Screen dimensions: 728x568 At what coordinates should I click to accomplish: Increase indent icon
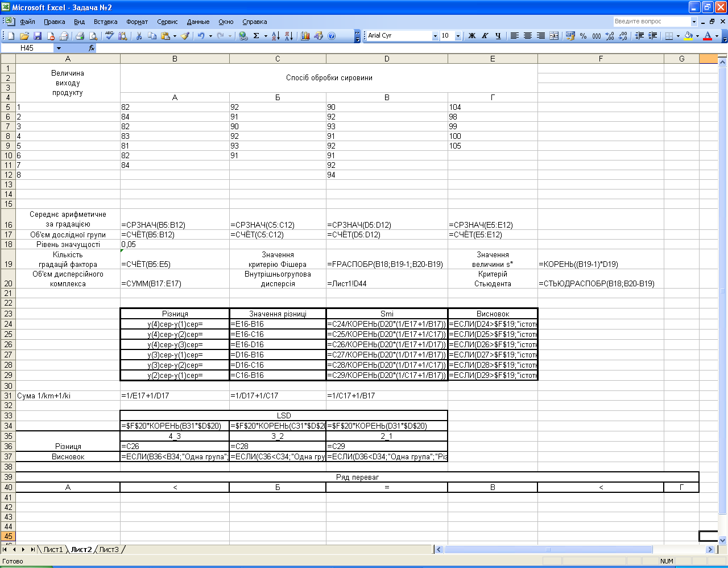[x=652, y=36]
